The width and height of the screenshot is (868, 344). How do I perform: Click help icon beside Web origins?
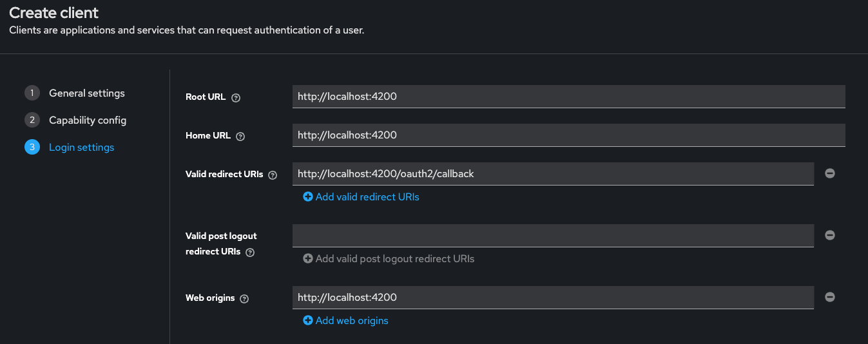point(244,299)
